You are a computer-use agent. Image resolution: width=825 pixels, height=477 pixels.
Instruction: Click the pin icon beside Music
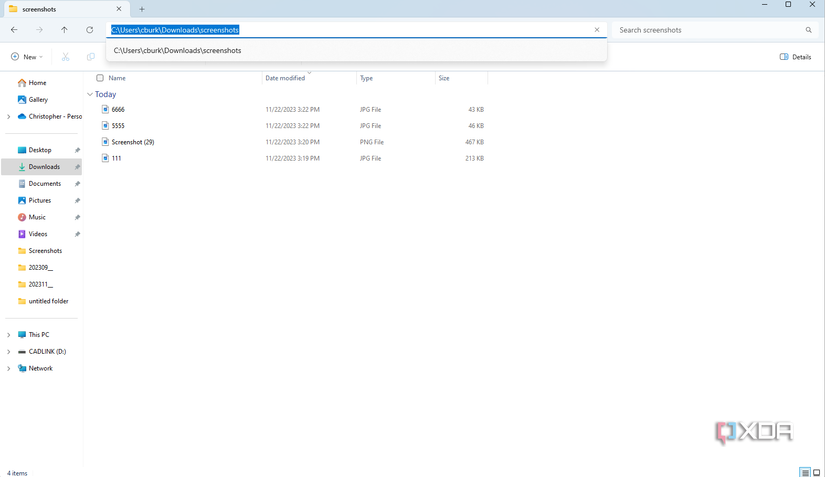(77, 218)
